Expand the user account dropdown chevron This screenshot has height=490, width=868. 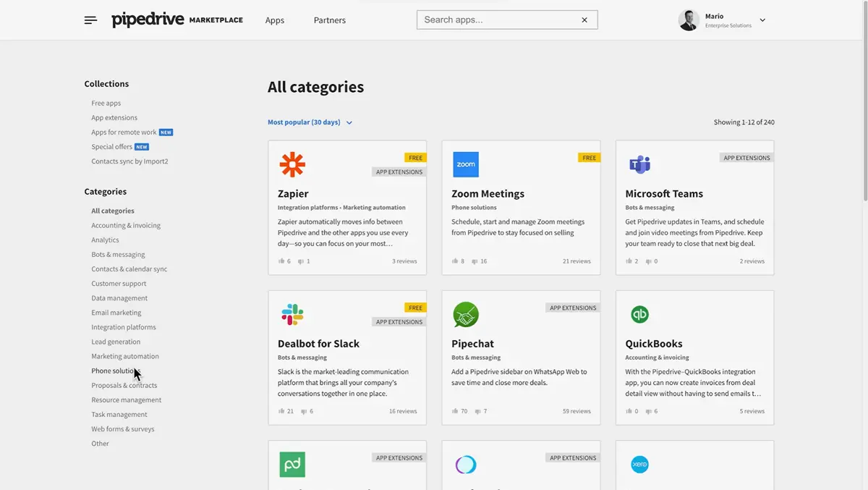pyautogui.click(x=762, y=20)
